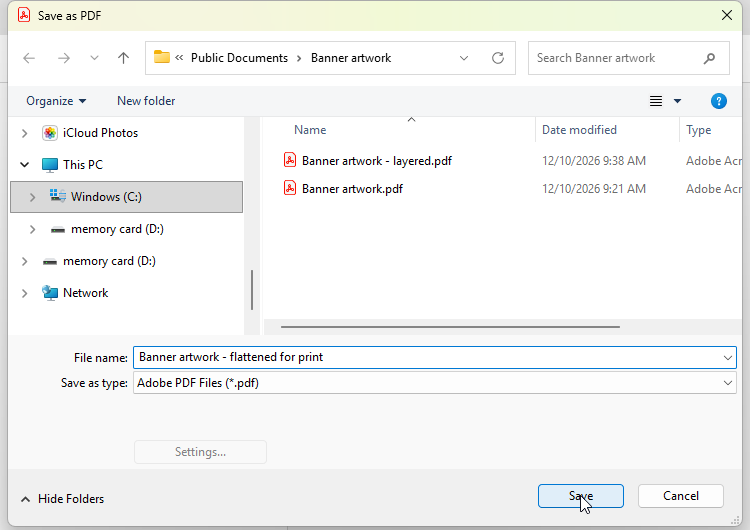
Task: Expand the Windows (C:) drive
Action: pos(32,197)
